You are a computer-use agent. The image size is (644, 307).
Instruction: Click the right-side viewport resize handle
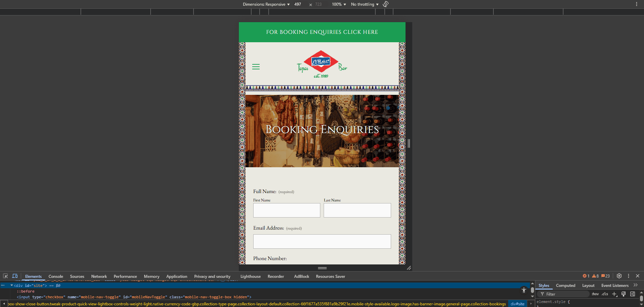pos(409,143)
